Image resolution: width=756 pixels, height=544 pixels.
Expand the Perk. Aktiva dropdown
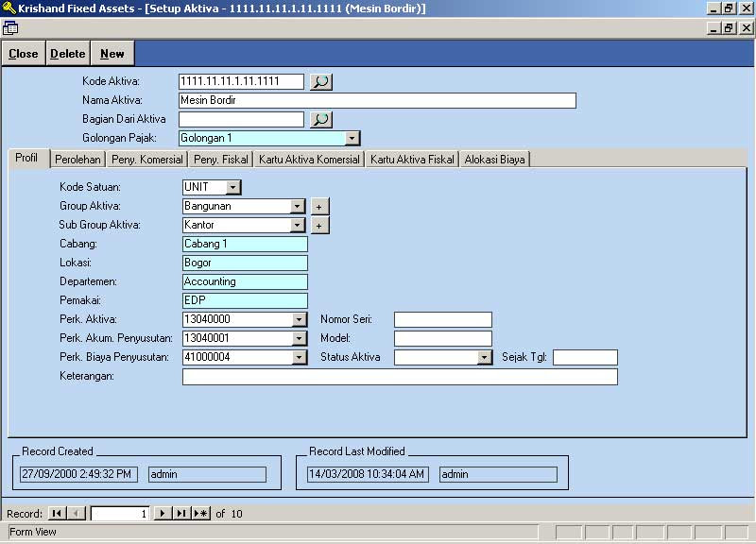click(299, 319)
